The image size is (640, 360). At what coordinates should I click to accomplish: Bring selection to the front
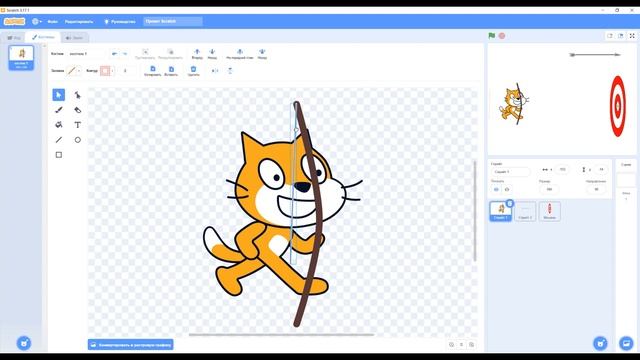point(240,53)
